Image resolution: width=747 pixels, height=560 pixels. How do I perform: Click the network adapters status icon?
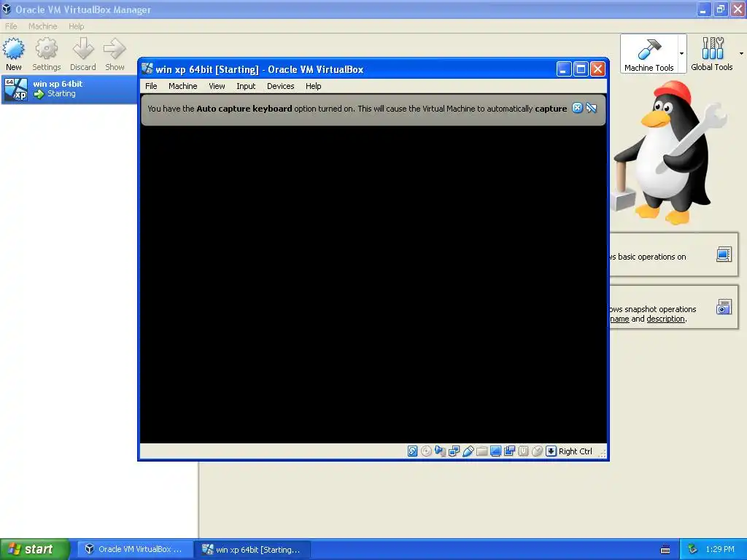(454, 451)
